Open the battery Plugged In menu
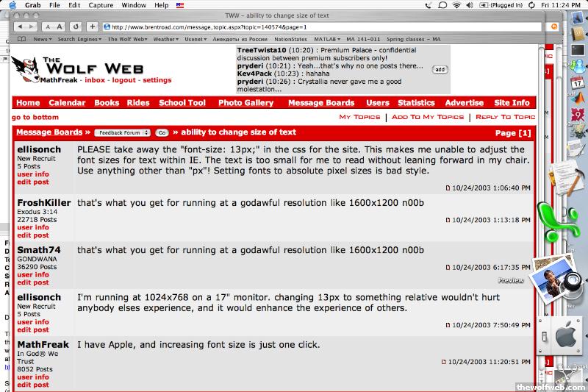The height and width of the screenshot is (392, 588). click(x=501, y=5)
